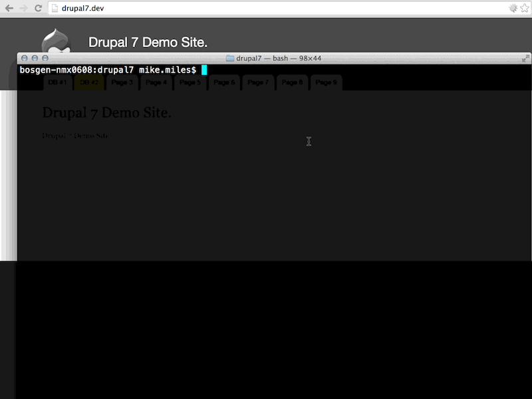Screen dimensions: 532x399
Task: Navigate back using the browser back arrow
Action: [x=9, y=8]
